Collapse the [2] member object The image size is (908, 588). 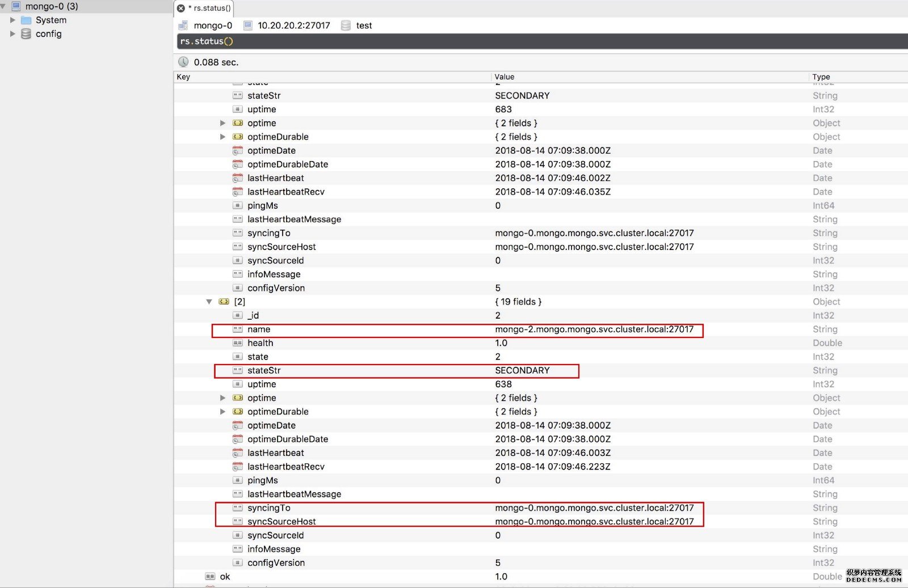209,302
